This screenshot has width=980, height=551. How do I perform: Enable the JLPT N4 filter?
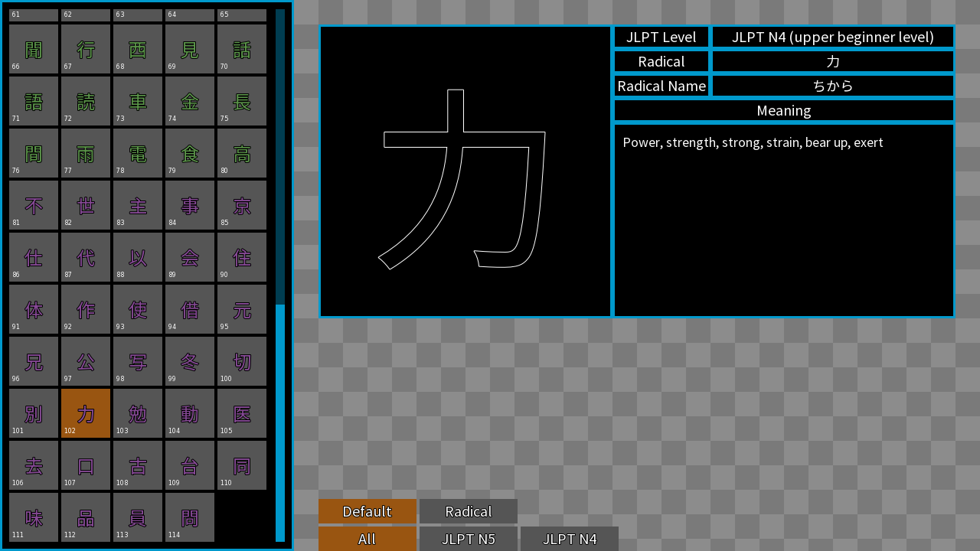point(570,539)
